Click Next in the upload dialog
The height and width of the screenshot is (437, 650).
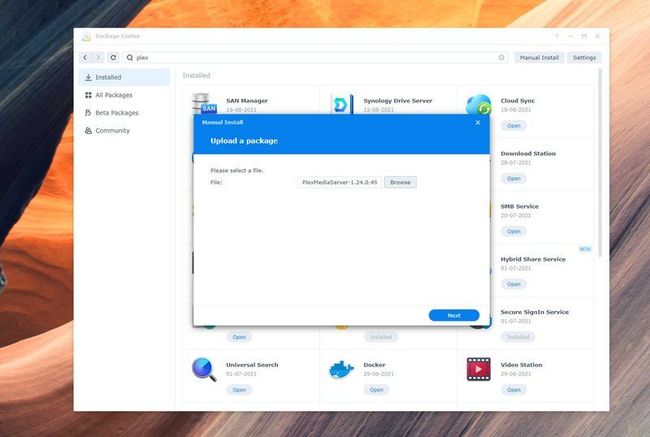coord(454,316)
